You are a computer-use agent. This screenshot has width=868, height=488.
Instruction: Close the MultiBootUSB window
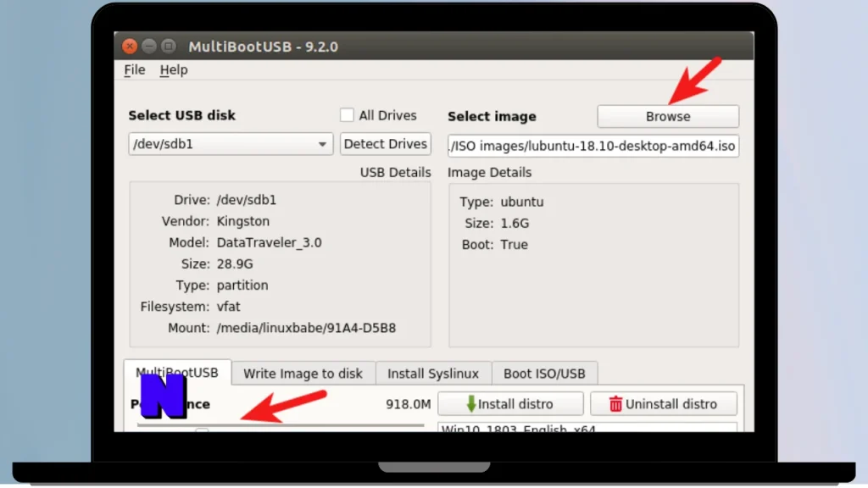[130, 46]
